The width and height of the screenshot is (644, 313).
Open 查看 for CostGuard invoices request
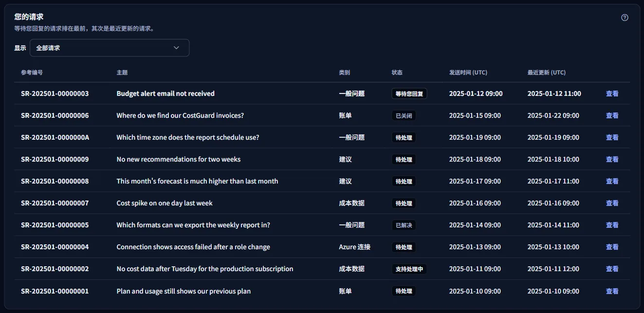pos(612,115)
